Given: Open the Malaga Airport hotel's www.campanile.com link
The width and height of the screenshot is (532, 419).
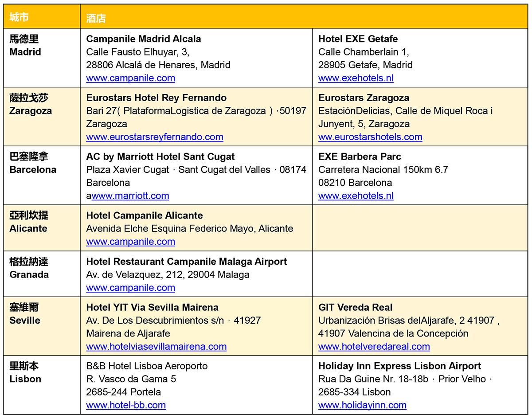Looking at the screenshot, I should (x=130, y=287).
